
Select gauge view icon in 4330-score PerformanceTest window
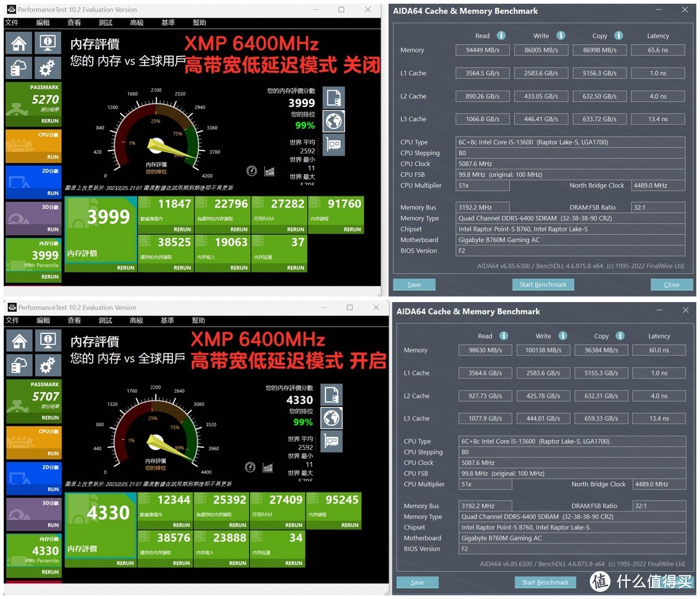tap(250, 467)
